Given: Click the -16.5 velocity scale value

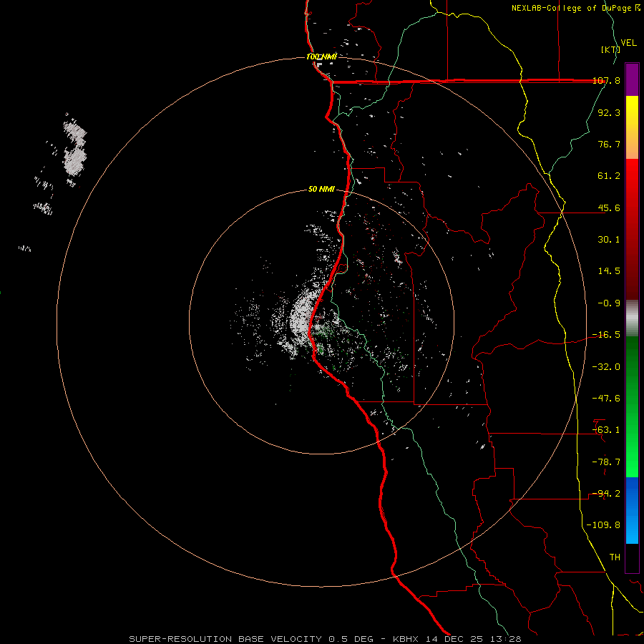Looking at the screenshot, I should tap(606, 335).
